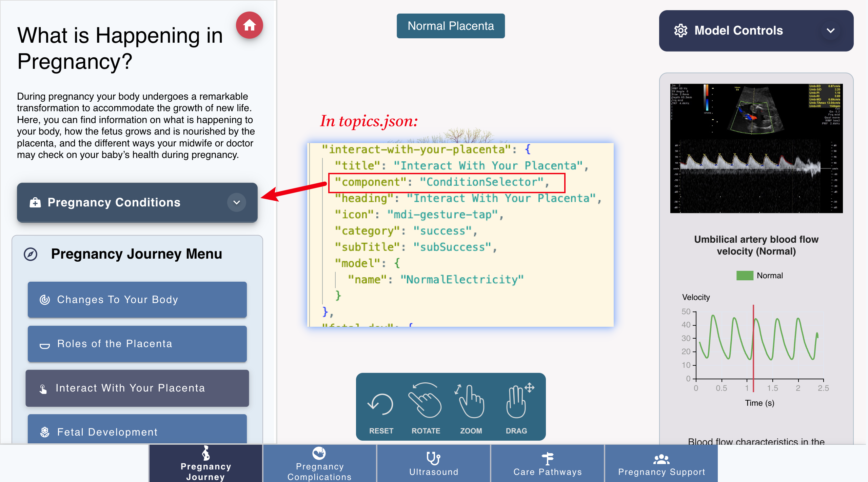This screenshot has height=482, width=868.
Task: Click the spiral icon on Changes To Your Body
Action: click(45, 300)
